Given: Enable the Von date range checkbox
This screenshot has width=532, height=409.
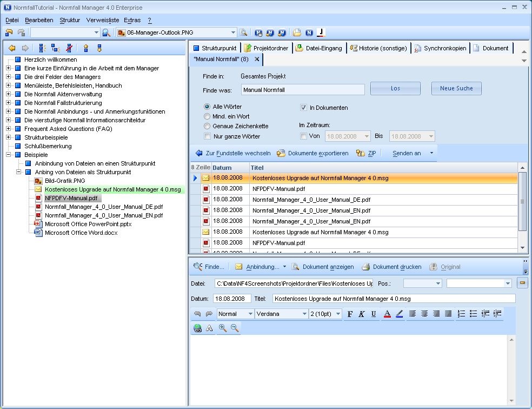Looking at the screenshot, I should [303, 136].
